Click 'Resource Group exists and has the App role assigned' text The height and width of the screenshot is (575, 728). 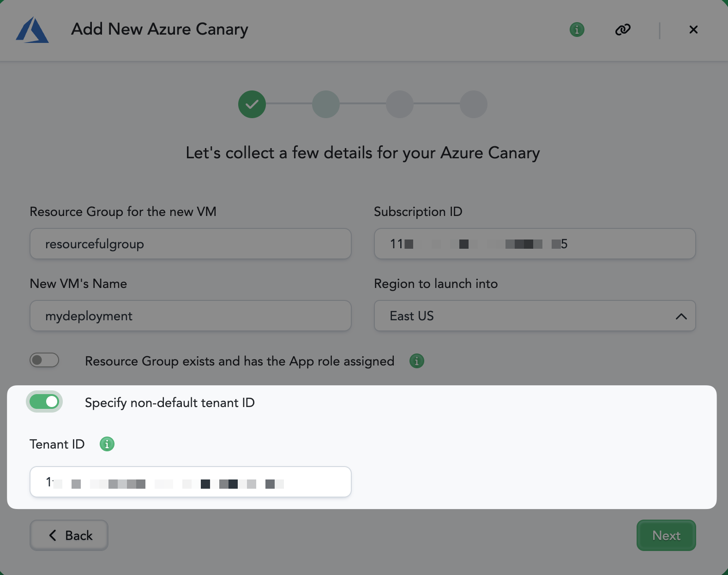pos(240,361)
